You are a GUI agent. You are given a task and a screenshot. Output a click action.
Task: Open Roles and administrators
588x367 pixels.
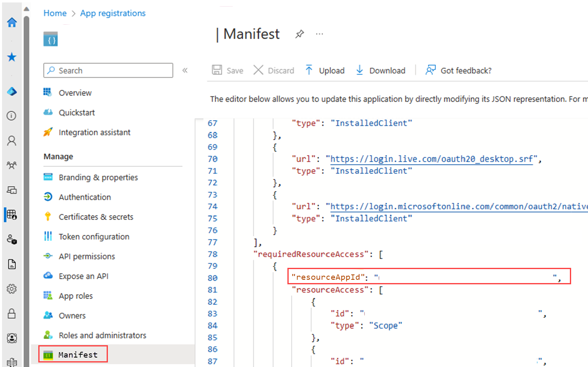coord(103,335)
